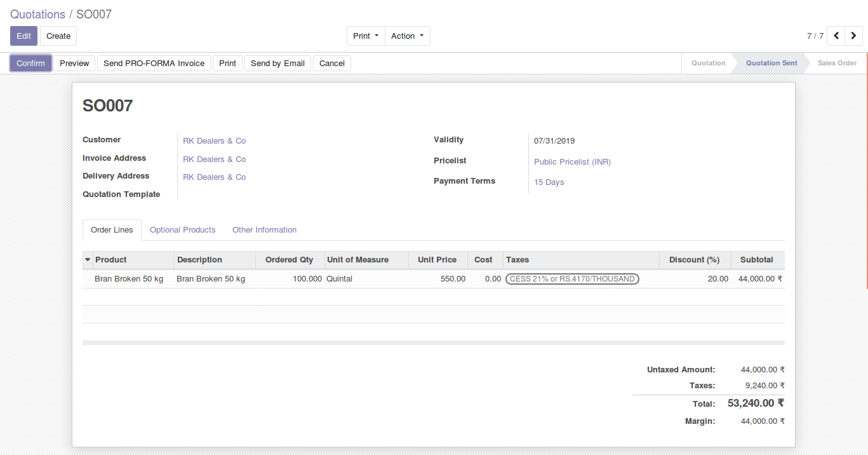Open Public Pricelist (INR) link
This screenshot has height=455, width=868.
[x=572, y=162]
